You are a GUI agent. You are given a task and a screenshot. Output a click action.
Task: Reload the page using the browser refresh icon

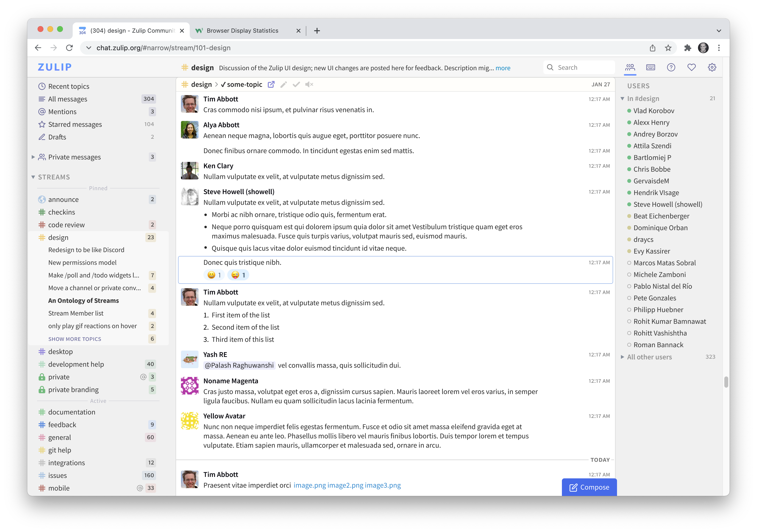point(70,48)
